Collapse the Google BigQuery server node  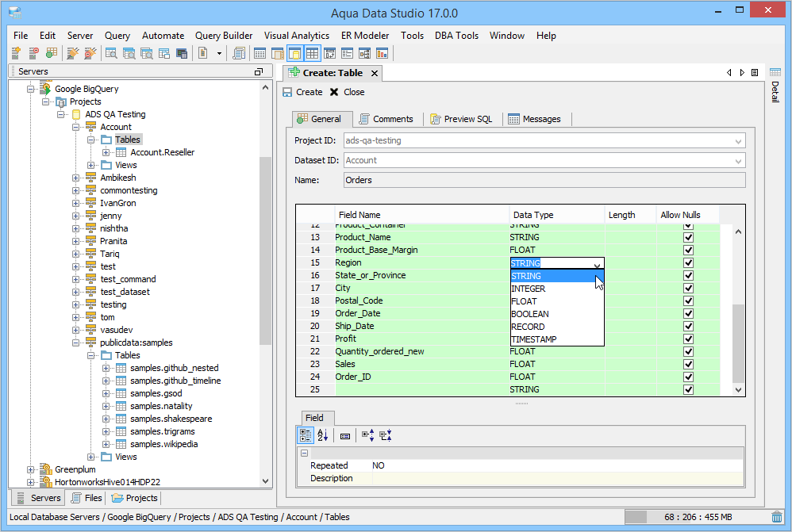31,89
